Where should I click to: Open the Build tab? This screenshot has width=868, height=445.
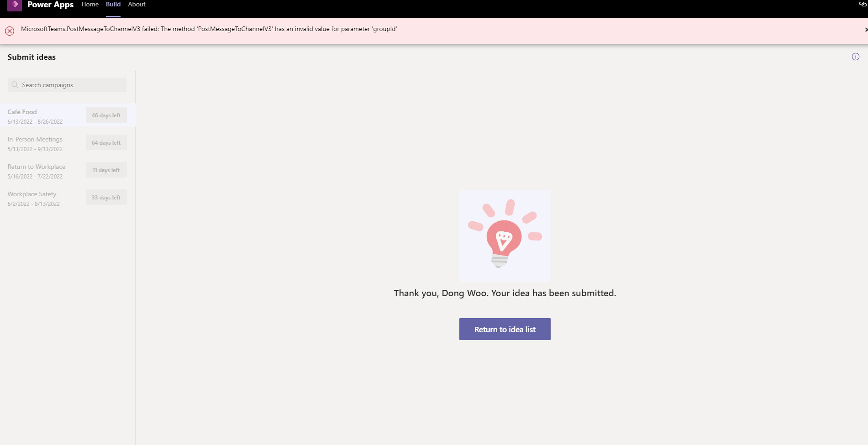113,5
